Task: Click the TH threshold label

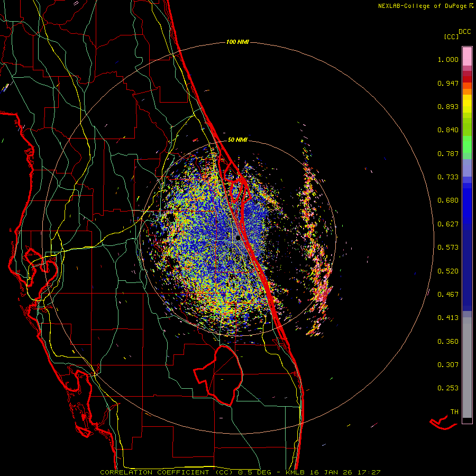Action: pos(454,412)
